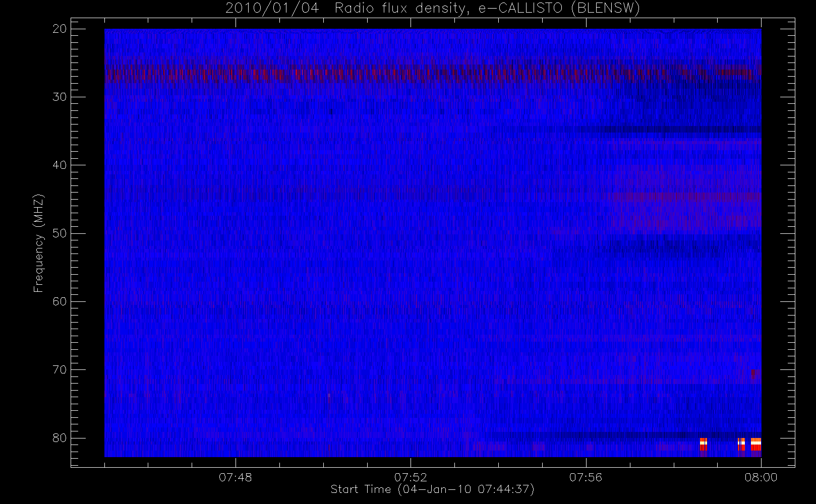This screenshot has width=816, height=504.
Task: Click the 80 MHz frequency tick label
Action: click(60, 437)
